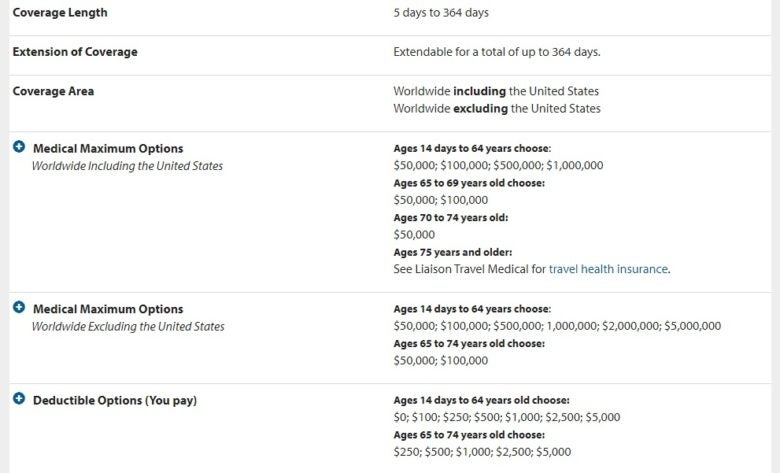780x473 pixels.
Task: Click the plus icon beside Deductible Options
Action: click(x=19, y=400)
